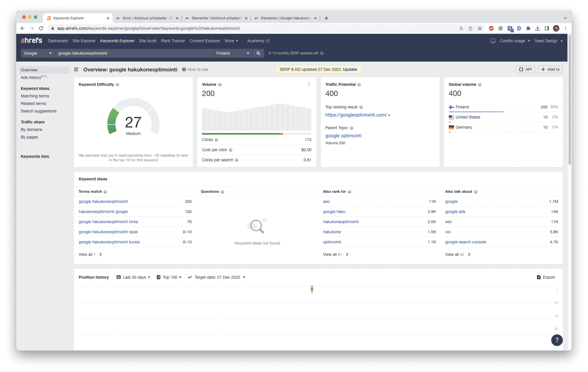Open the floating help question button
Viewport: 588px width, 372px height.
tap(557, 340)
